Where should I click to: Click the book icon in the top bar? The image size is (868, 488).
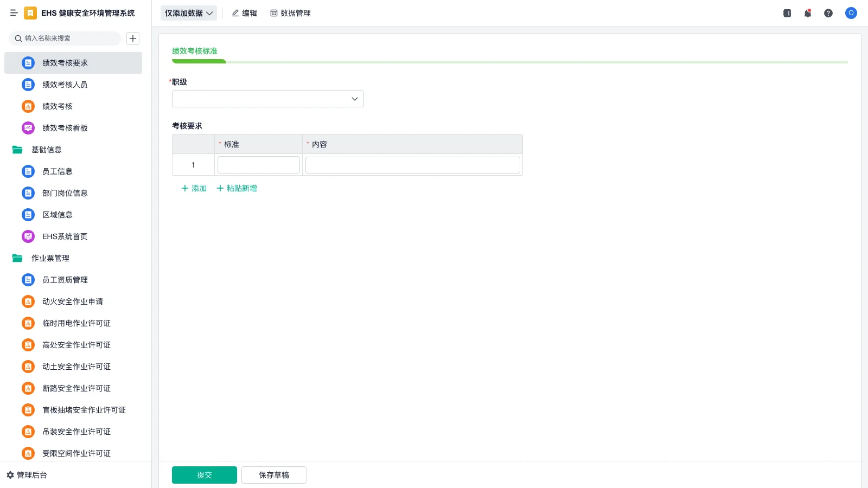[787, 13]
